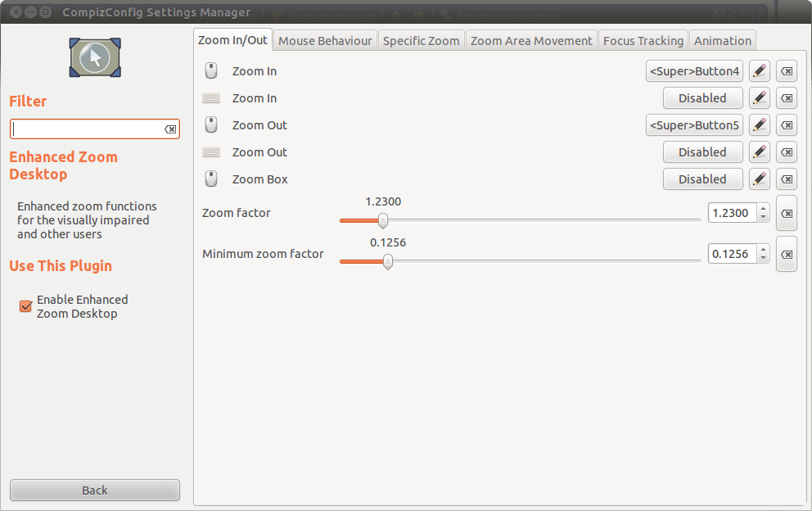Reset Minimum zoom factor to default
The width and height of the screenshot is (812, 511).
pyautogui.click(x=786, y=254)
